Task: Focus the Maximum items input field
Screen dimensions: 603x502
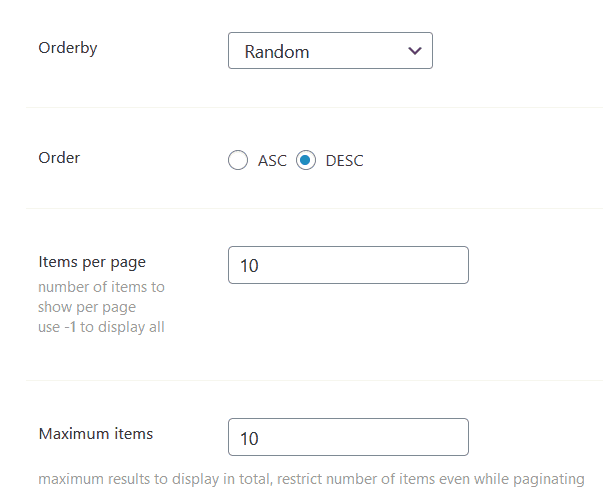Action: point(348,437)
